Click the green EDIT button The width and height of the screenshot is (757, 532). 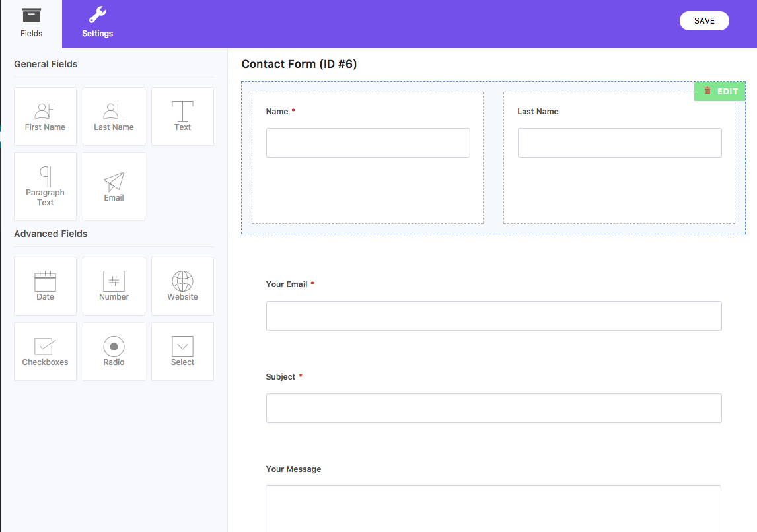[727, 91]
